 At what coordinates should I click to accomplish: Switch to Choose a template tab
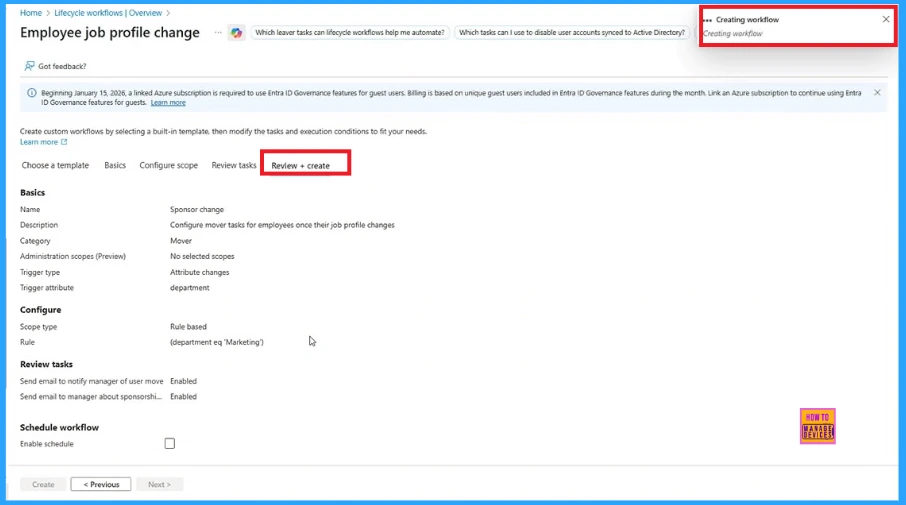[x=55, y=165]
